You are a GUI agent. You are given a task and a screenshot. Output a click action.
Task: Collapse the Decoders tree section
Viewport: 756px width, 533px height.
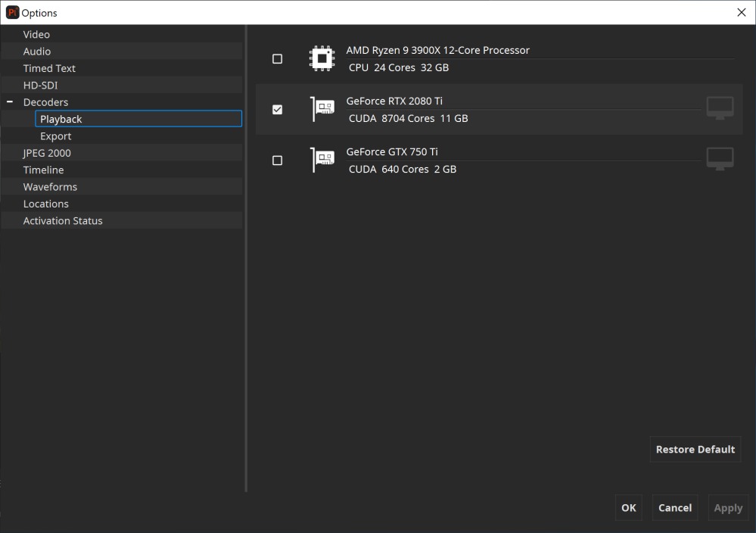[x=10, y=102]
